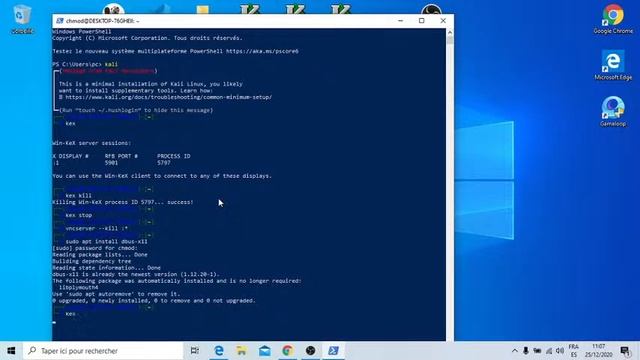Screen dimensions: 640x360
Task: Click 'Windows PowerShell' header line
Action: click(82, 31)
